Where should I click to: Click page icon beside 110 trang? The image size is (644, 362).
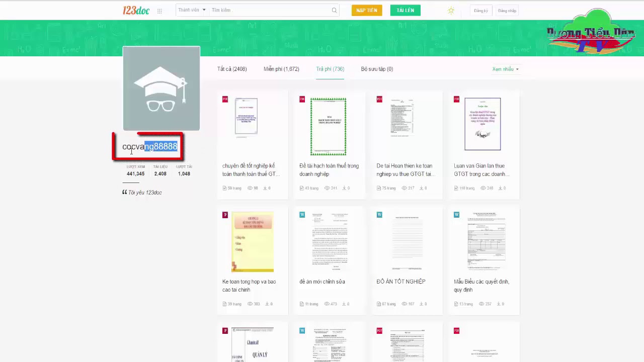tap(456, 188)
